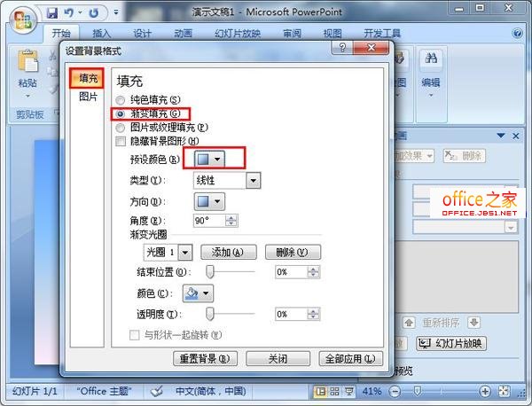Open the 开始 ribbon tab
The width and height of the screenshot is (532, 406).
[x=61, y=33]
